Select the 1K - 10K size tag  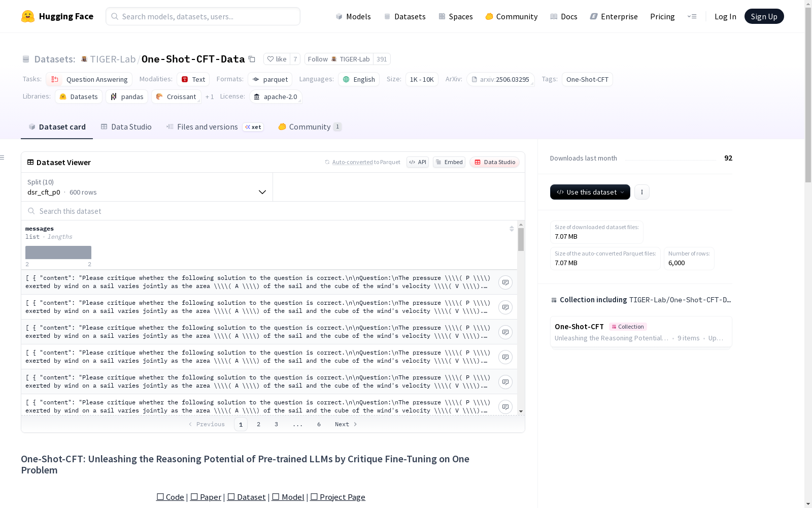(422, 79)
